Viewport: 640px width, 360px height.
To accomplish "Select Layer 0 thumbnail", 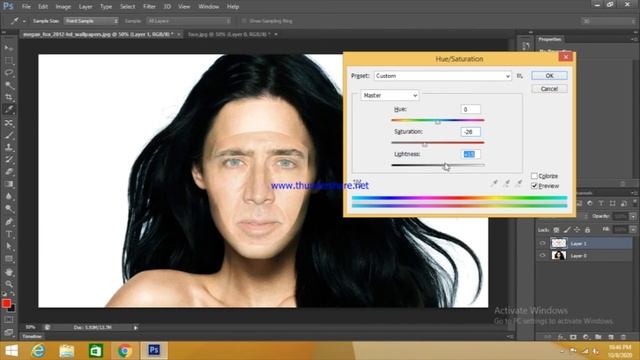I will tap(558, 256).
